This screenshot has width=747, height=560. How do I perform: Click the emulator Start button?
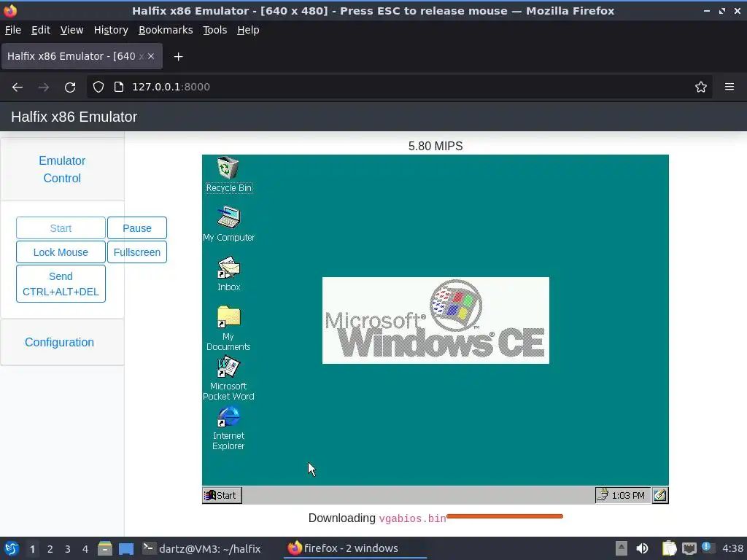pos(61,228)
